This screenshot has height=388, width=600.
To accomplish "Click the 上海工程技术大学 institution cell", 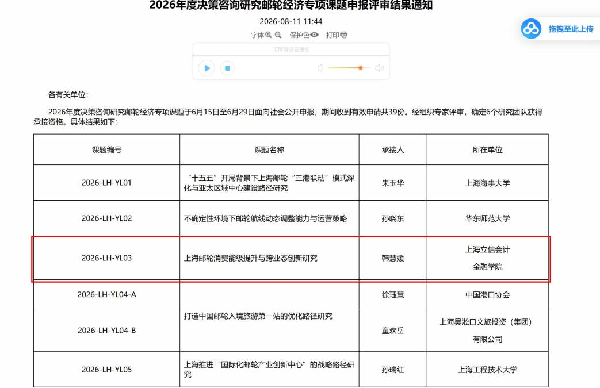I will click(x=488, y=370).
